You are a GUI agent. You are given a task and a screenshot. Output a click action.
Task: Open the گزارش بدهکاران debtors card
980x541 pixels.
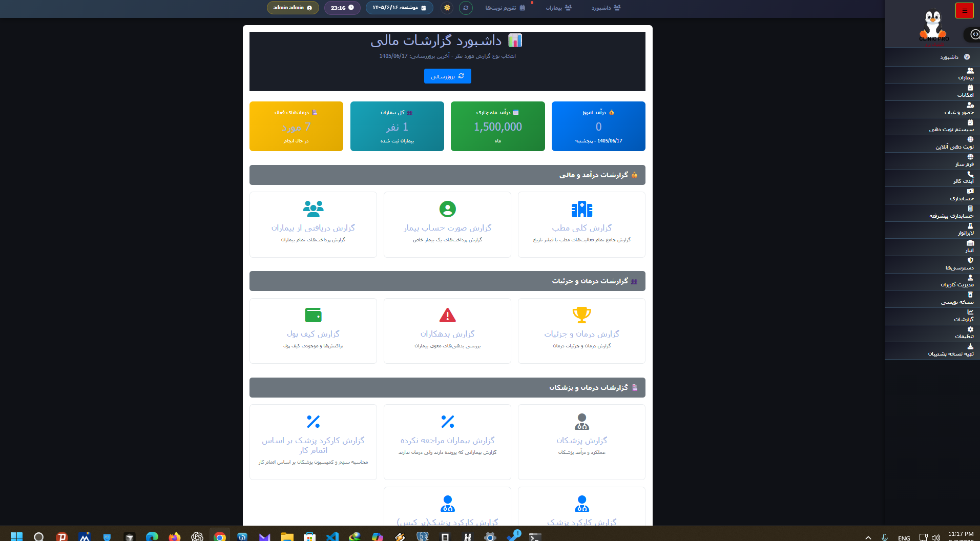coord(447,331)
